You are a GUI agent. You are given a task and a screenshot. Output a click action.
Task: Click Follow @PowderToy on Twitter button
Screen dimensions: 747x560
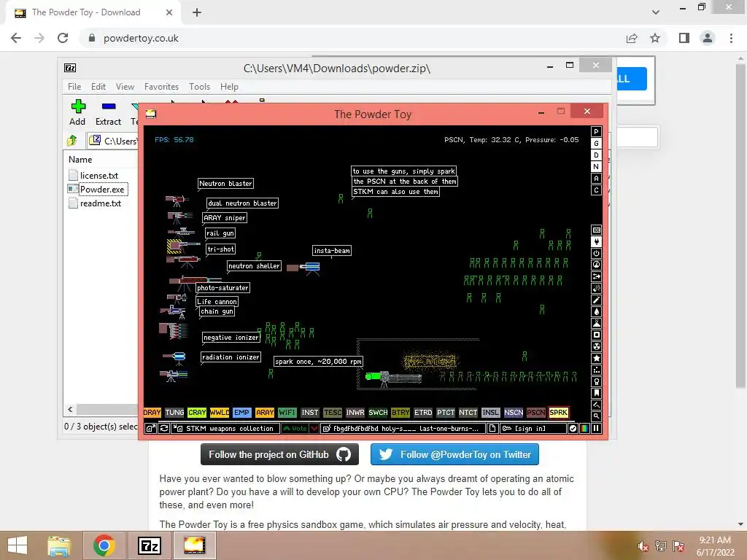click(454, 454)
